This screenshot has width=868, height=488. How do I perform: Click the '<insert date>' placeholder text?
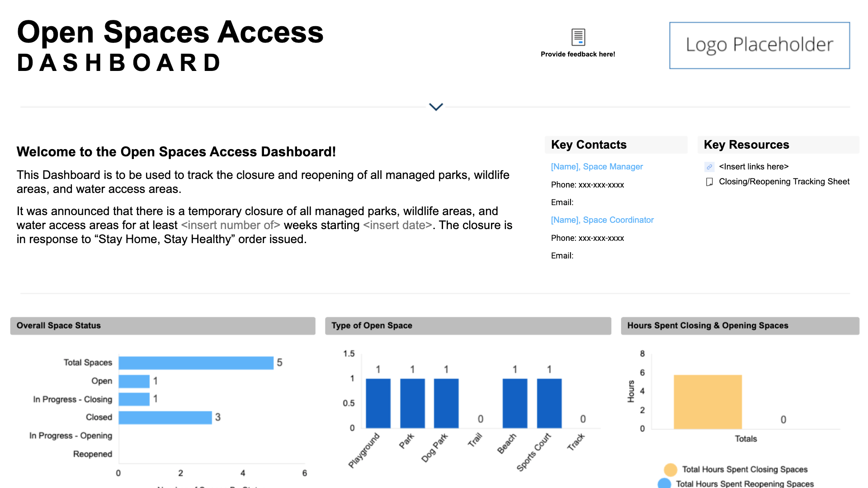[397, 225]
